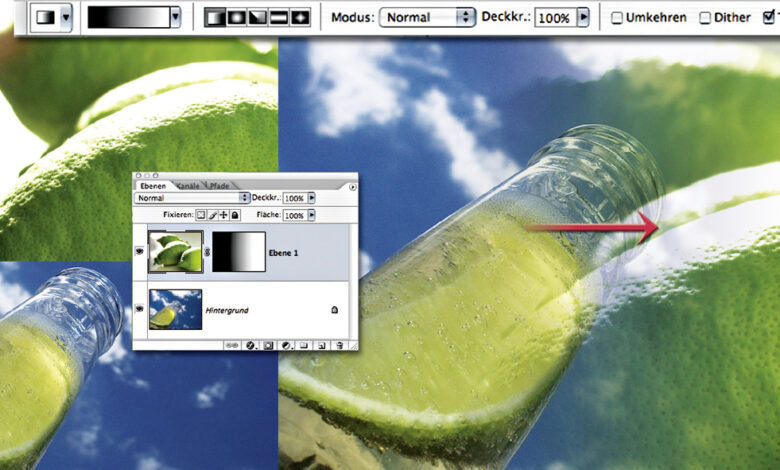This screenshot has width=780, height=470.
Task: Select the Ebene 1 gradient mask thumbnail
Action: tap(239, 252)
